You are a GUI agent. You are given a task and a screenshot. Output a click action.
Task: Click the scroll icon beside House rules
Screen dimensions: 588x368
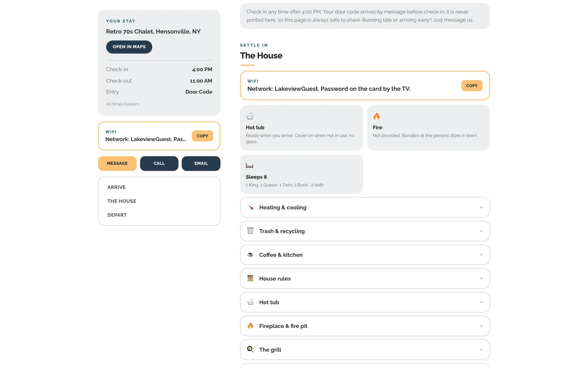[x=250, y=278]
